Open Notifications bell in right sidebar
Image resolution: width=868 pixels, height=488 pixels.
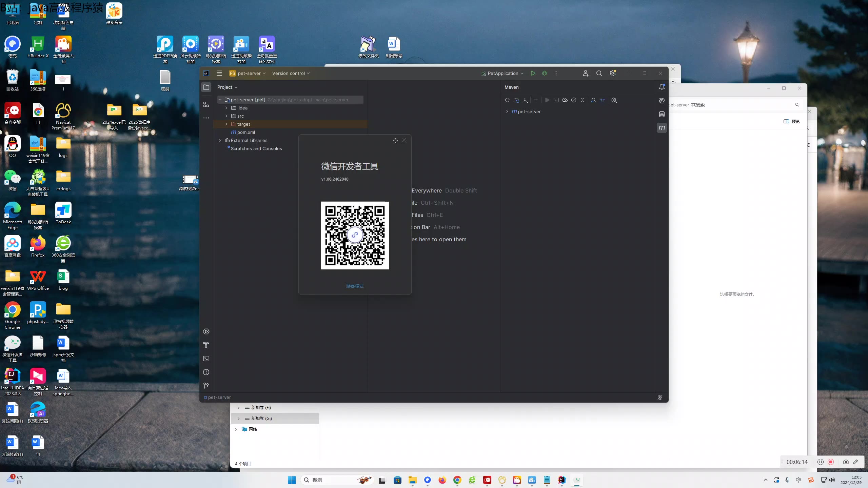pos(662,87)
